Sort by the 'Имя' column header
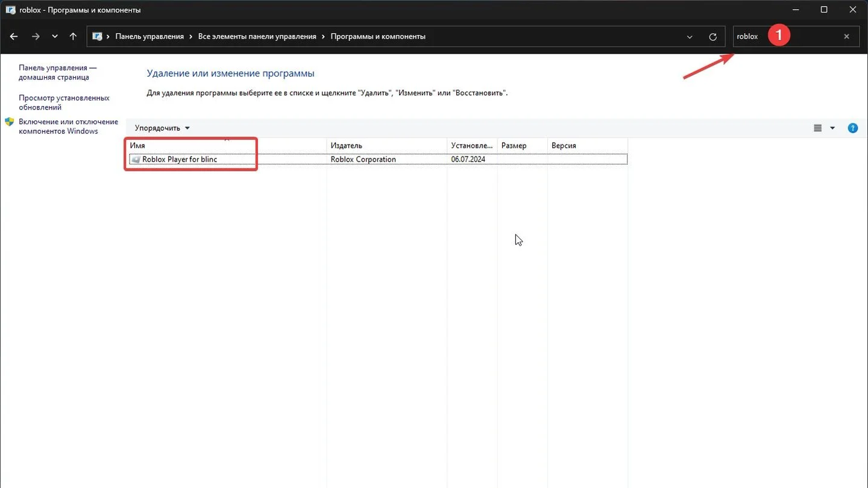The width and height of the screenshot is (868, 488). coord(226,145)
